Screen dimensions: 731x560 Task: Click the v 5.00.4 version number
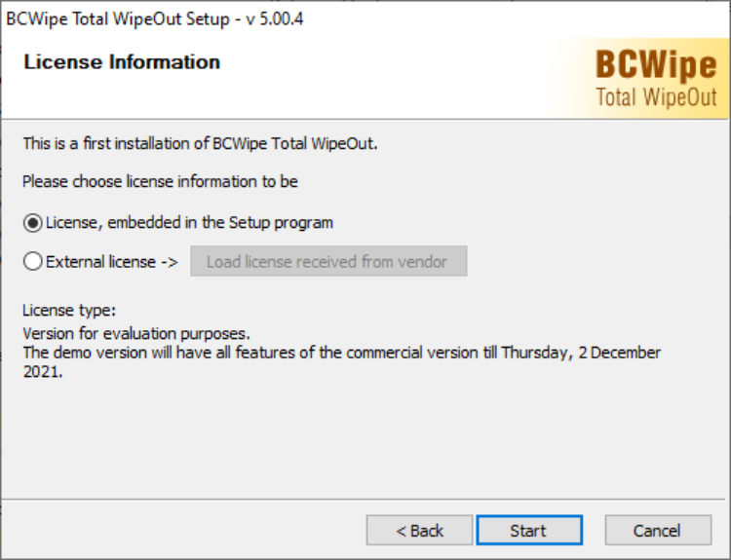point(275,19)
